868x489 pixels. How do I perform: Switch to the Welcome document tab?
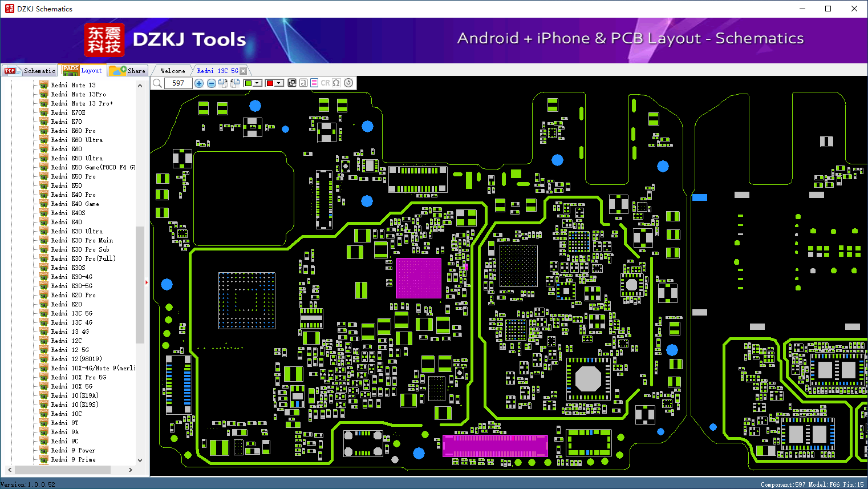[173, 71]
